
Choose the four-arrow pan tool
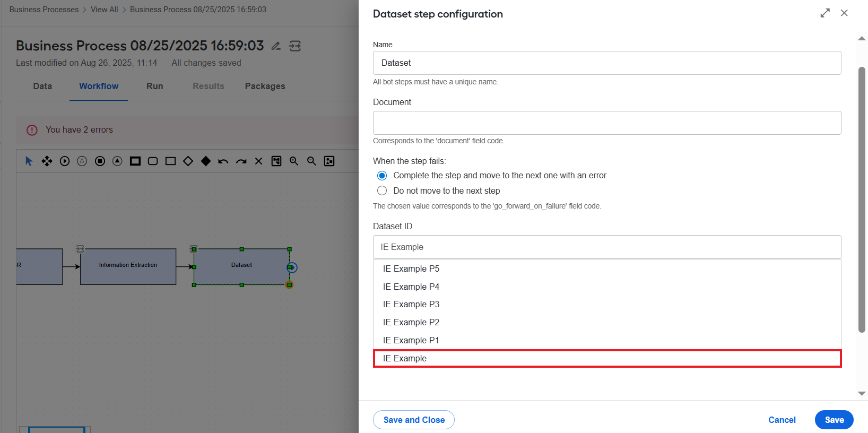(x=47, y=161)
